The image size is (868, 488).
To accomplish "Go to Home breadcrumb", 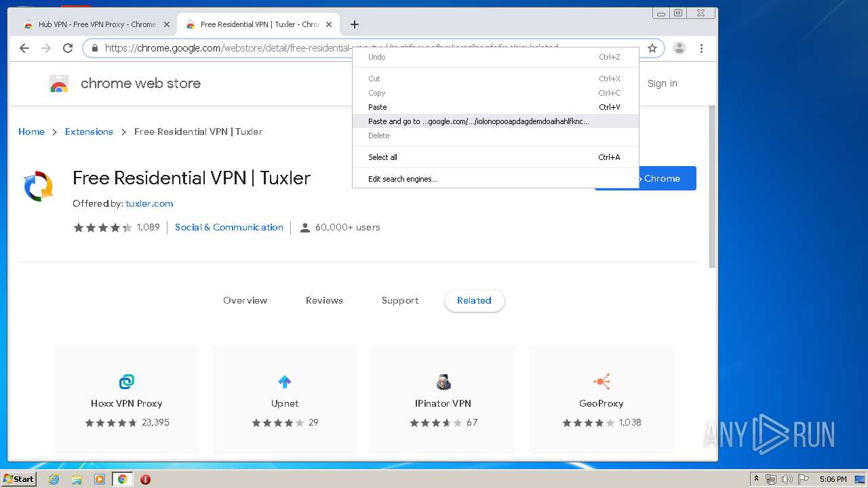I will coord(31,131).
